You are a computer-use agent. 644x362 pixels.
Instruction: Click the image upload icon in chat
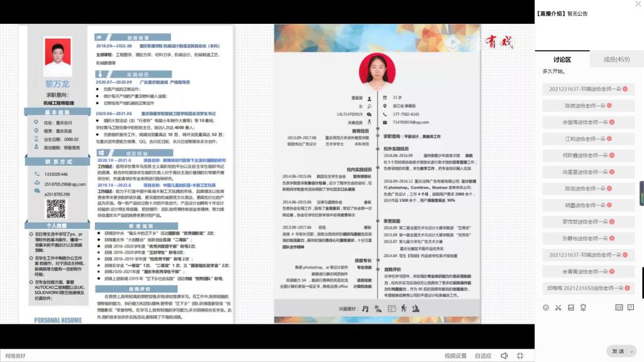click(571, 307)
